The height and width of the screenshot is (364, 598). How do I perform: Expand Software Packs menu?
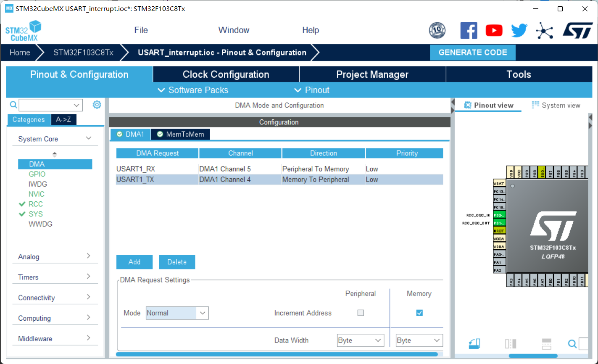pyautogui.click(x=193, y=90)
